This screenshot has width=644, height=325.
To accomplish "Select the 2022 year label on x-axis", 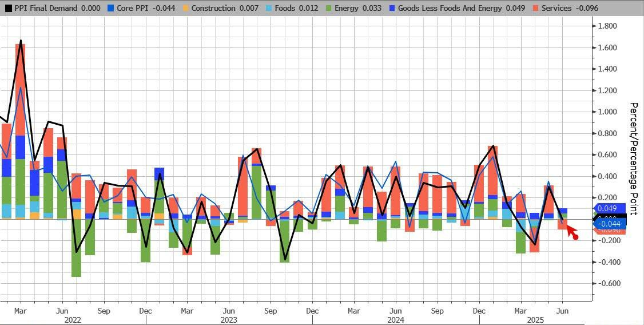I will (x=73, y=319).
